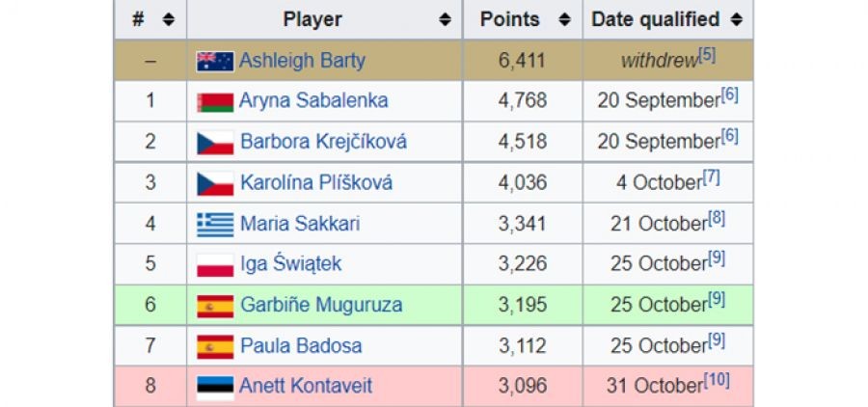Sort the table by Points column arrows

[x=565, y=19]
